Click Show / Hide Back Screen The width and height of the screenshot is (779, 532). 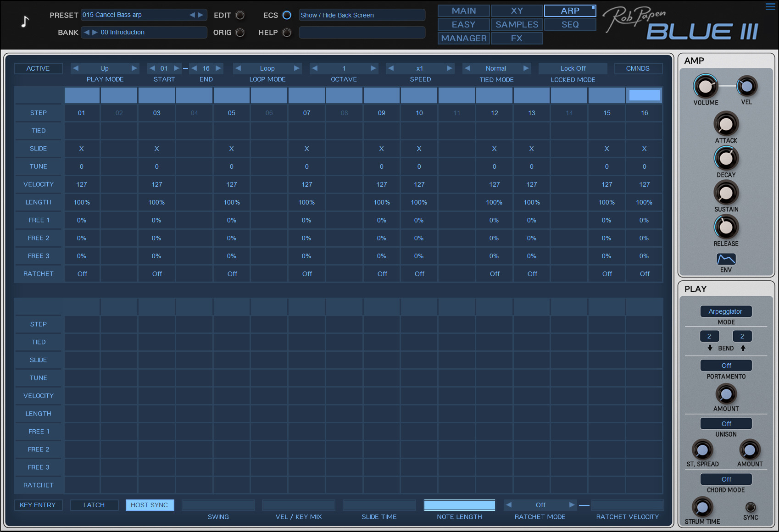pos(362,15)
